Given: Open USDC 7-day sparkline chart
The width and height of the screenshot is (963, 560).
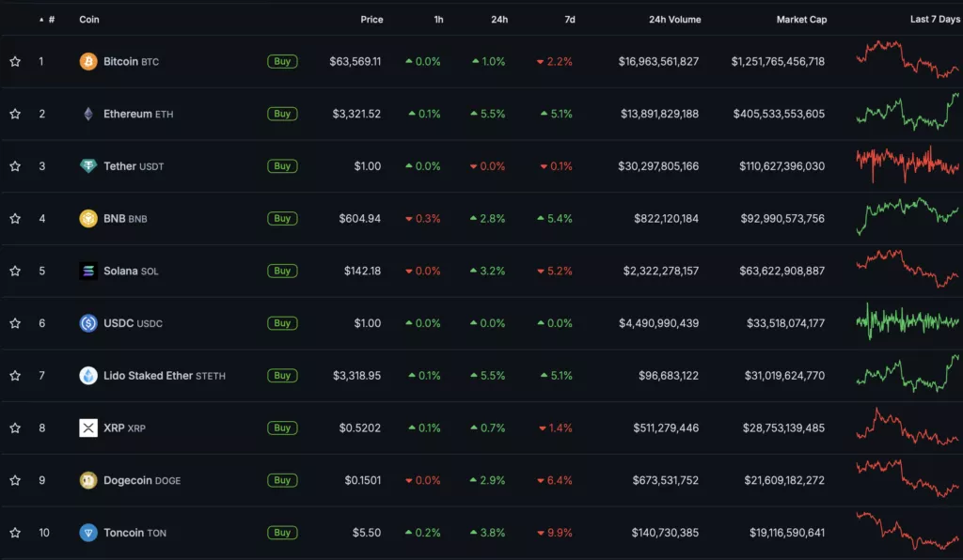Looking at the screenshot, I should click(908, 320).
